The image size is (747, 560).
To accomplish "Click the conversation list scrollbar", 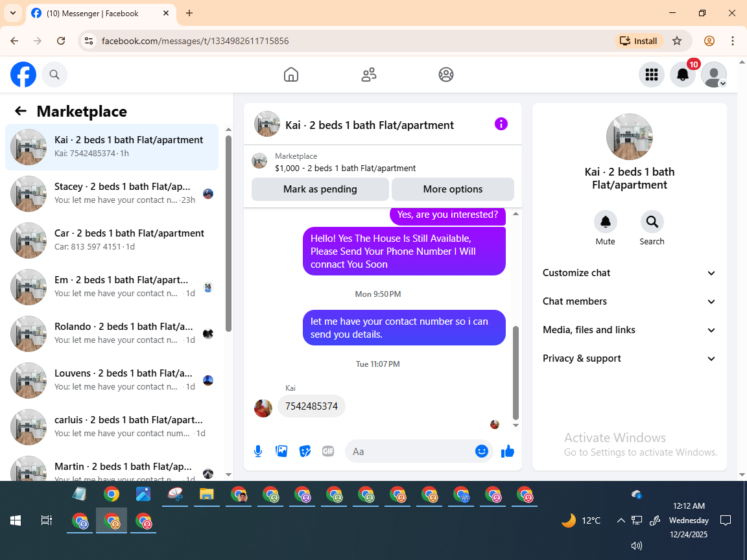I will (228, 233).
